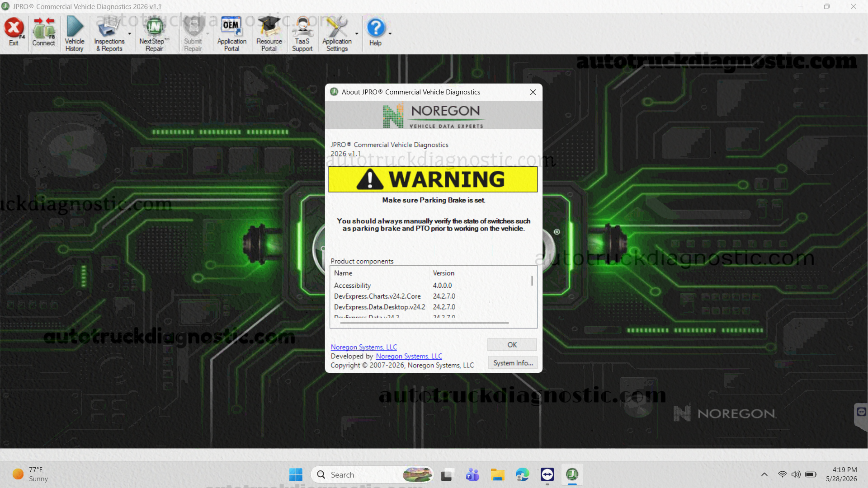Viewport: 868px width, 488px height.
Task: Open the Windows taskbar Search box
Action: (372, 474)
